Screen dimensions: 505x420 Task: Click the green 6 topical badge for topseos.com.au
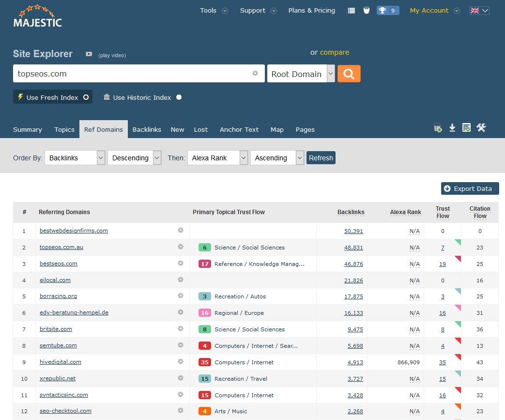(204, 247)
